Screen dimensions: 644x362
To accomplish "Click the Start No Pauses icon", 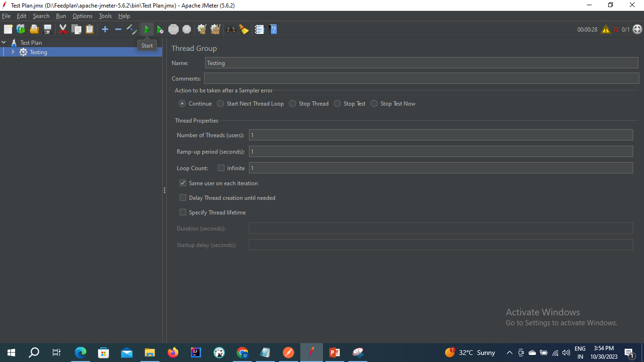I will coord(160,29).
